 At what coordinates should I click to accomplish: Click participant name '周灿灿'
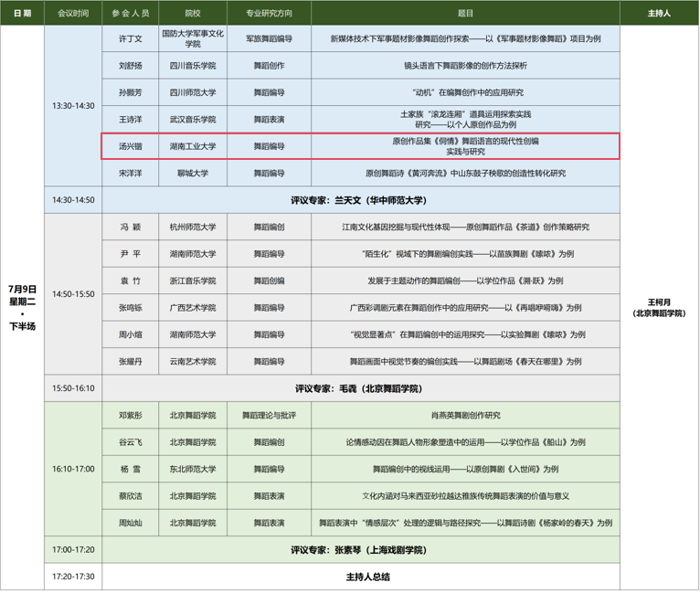tap(131, 523)
